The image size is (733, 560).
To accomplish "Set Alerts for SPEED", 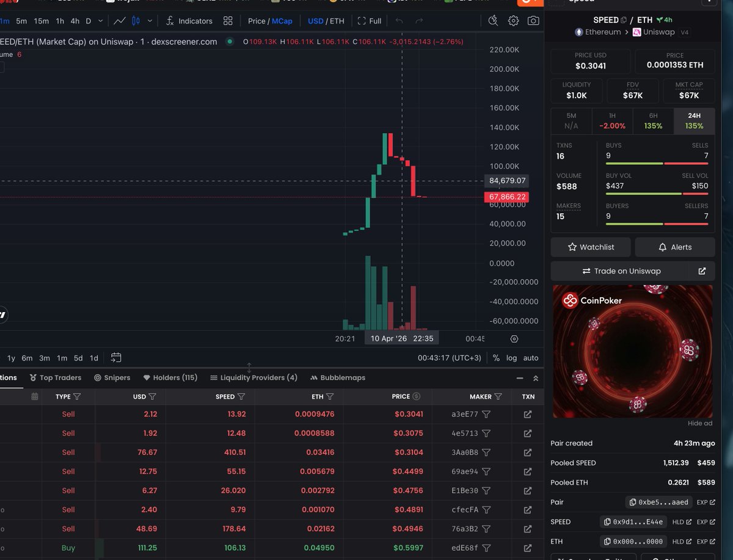I will pyautogui.click(x=675, y=247).
